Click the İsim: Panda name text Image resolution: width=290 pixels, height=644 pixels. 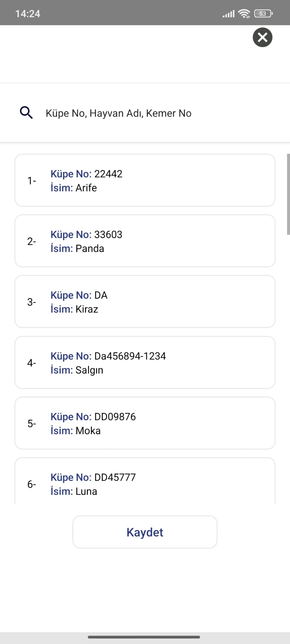[x=77, y=248]
